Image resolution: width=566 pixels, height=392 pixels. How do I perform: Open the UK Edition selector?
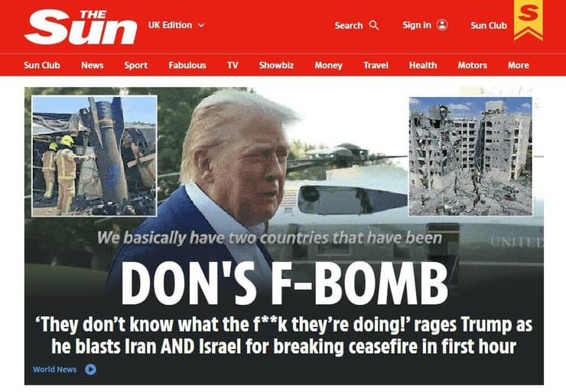click(176, 25)
